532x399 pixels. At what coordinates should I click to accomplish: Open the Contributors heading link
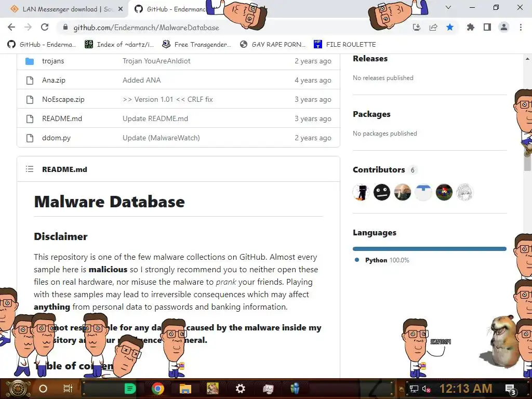pyautogui.click(x=379, y=170)
